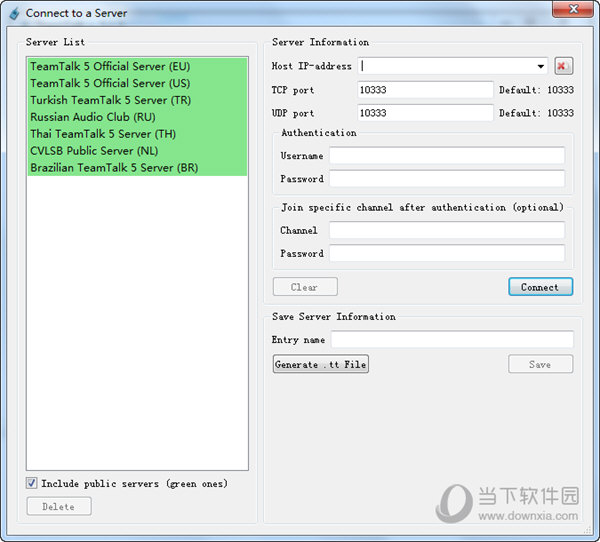Click the Entry name input field
600x542 pixels.
(452, 340)
